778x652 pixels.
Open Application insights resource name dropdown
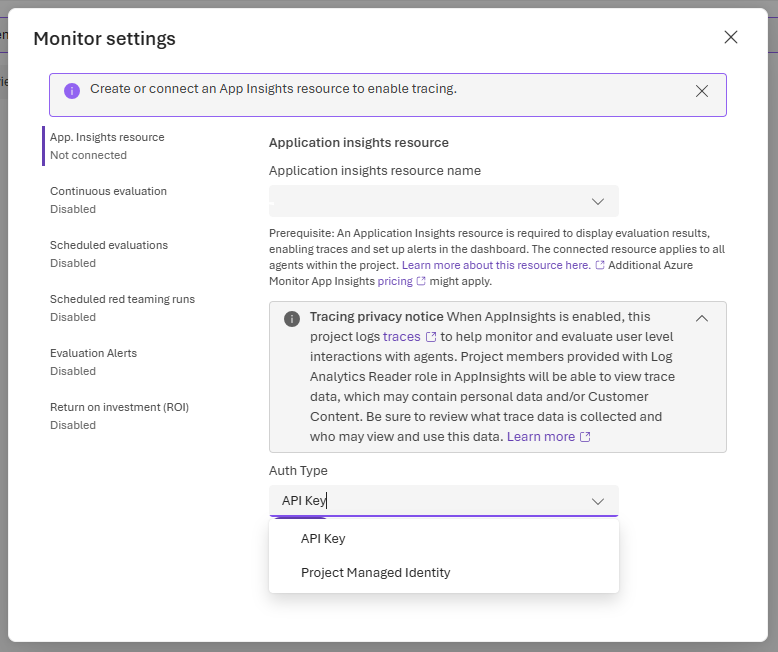coord(444,201)
